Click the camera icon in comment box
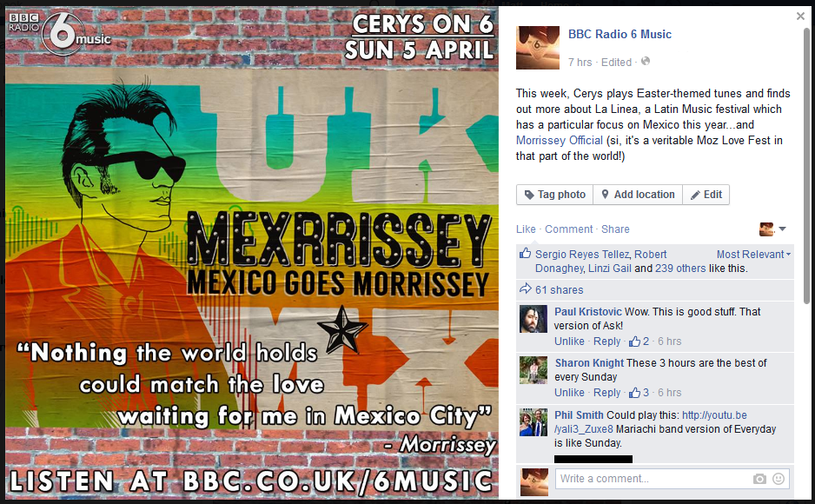Screen dimensions: 815x504 [759, 479]
